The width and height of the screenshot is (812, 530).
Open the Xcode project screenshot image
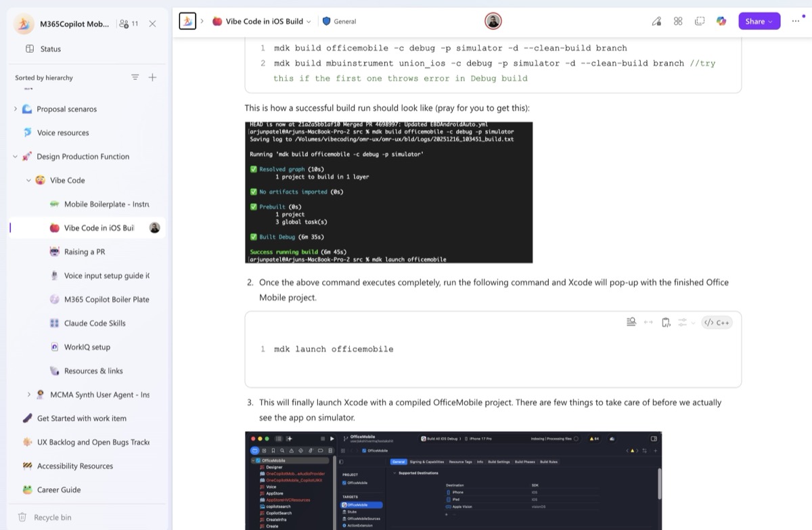coord(453,481)
